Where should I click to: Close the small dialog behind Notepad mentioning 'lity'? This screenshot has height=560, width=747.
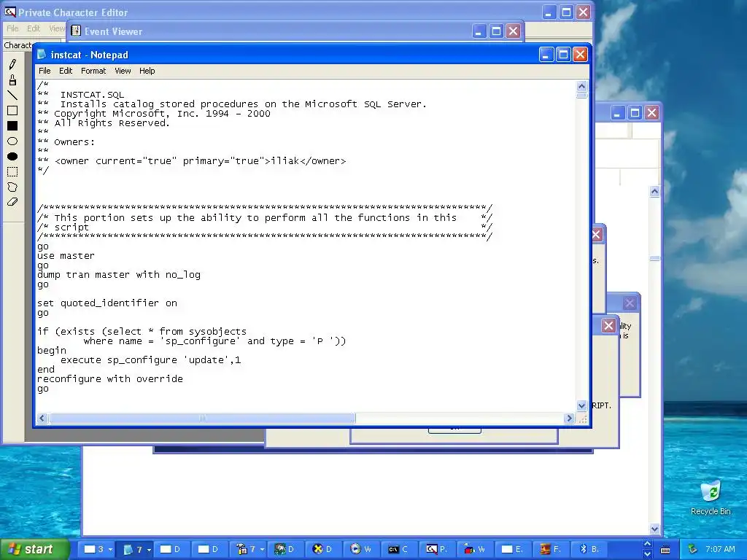tap(630, 303)
